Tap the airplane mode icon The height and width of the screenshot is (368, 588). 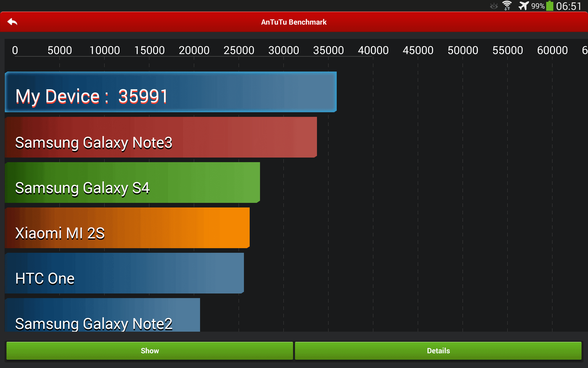tap(523, 6)
